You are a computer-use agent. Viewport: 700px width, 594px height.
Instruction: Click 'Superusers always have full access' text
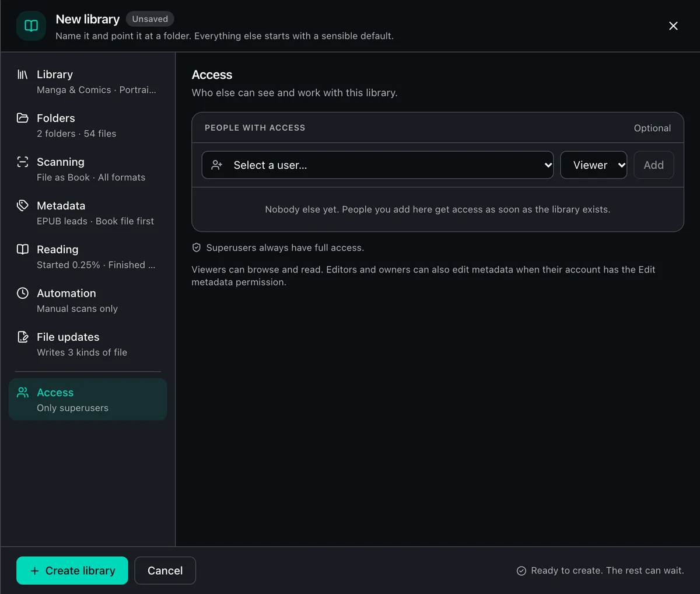[285, 247]
